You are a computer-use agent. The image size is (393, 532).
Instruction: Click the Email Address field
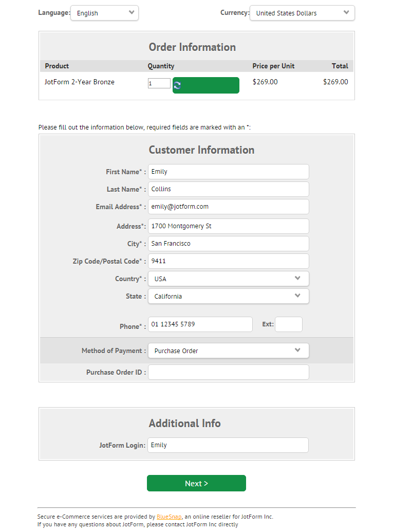(x=228, y=206)
